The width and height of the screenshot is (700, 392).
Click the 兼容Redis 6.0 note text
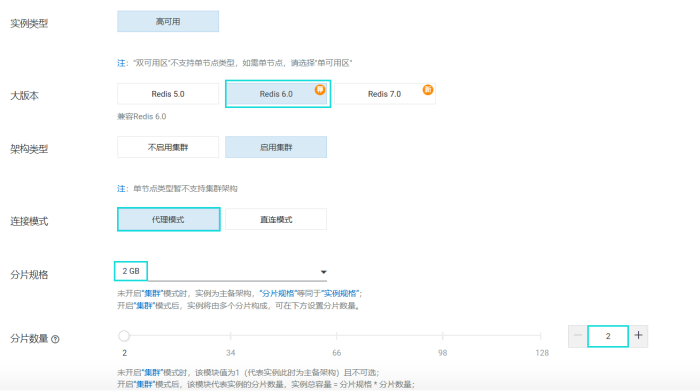142,117
